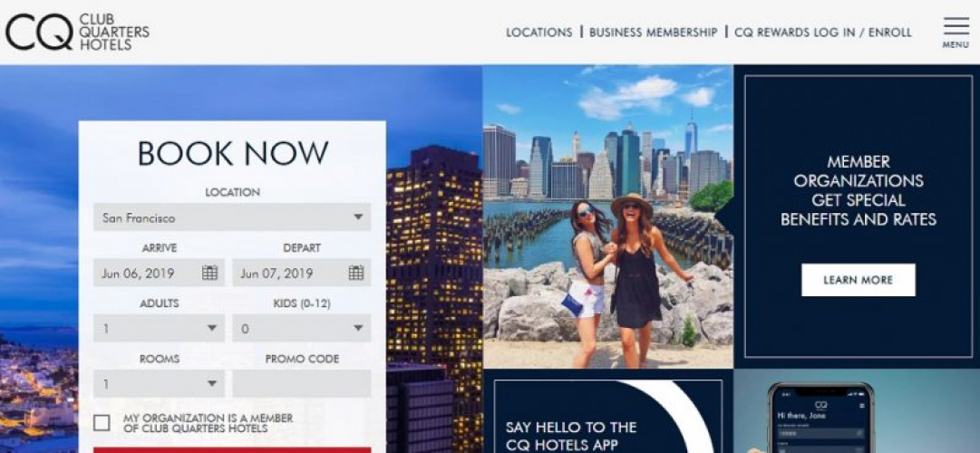The height and width of the screenshot is (453, 980).
Task: Expand the Rooms dropdown
Action: 159,383
